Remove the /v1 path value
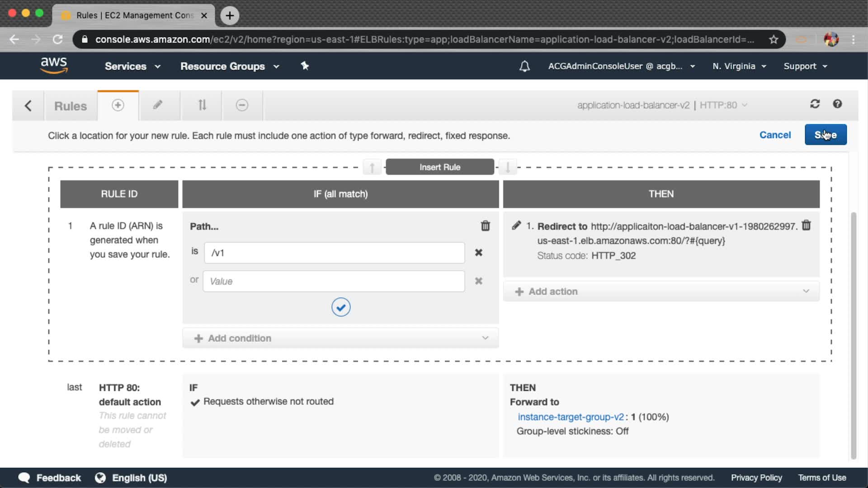This screenshot has height=488, width=868. pos(478,253)
